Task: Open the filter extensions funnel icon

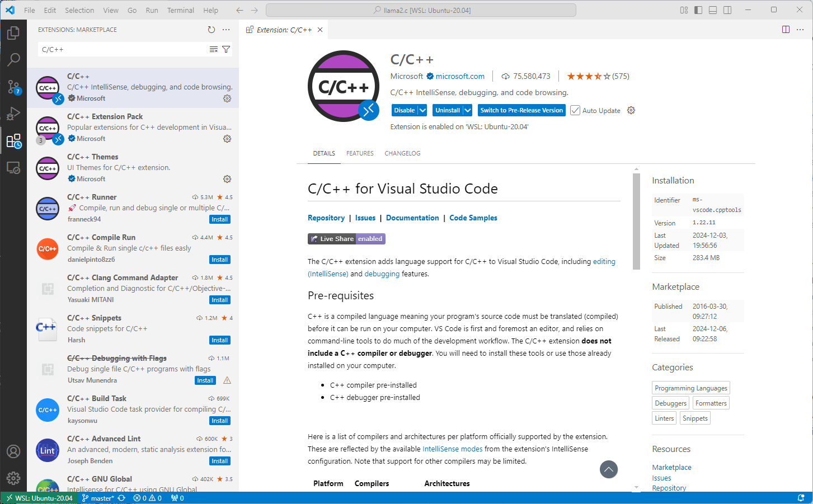Action: (x=226, y=49)
